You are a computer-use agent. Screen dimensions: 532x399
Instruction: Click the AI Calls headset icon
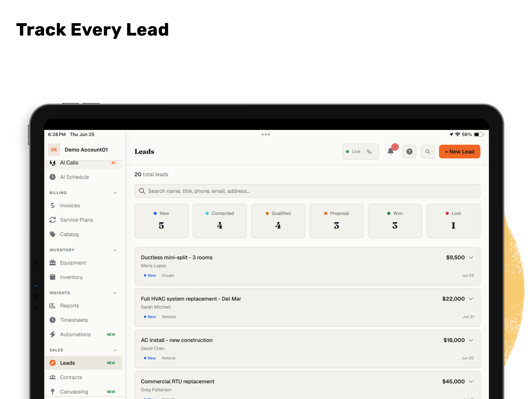pyautogui.click(x=52, y=163)
